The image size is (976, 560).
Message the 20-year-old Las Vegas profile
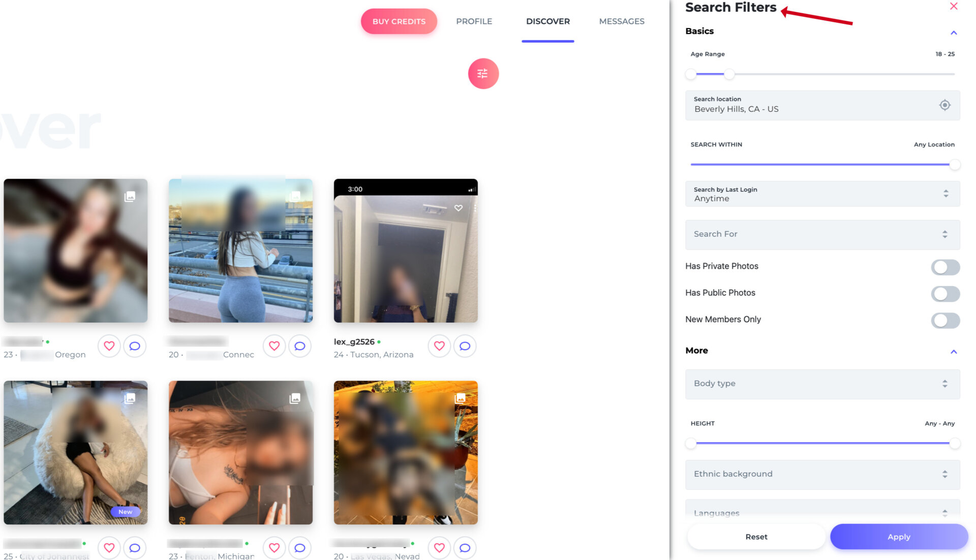tap(465, 548)
